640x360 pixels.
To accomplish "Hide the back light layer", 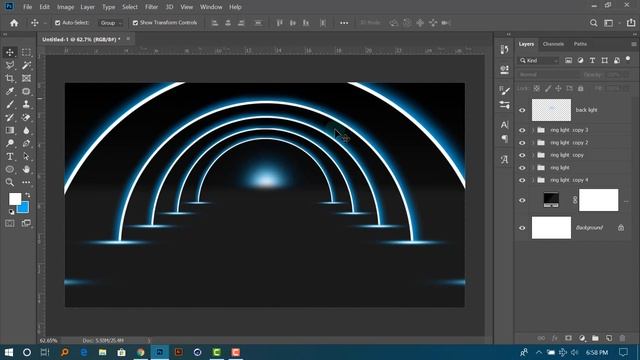I will pos(522,110).
